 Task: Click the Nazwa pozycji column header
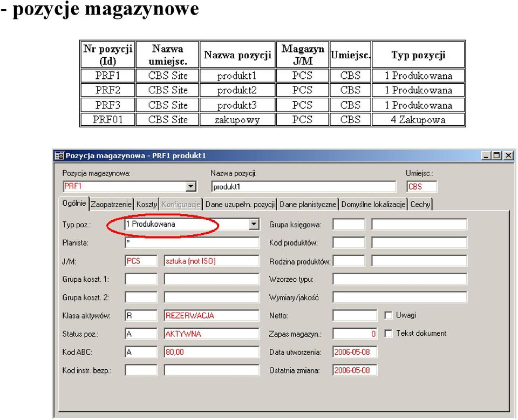click(x=237, y=55)
